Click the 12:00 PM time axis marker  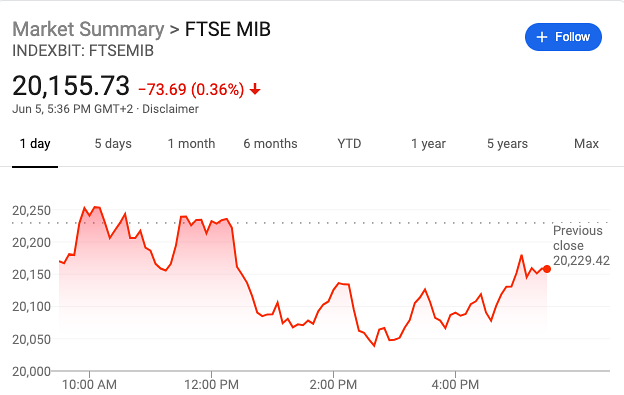[211, 385]
